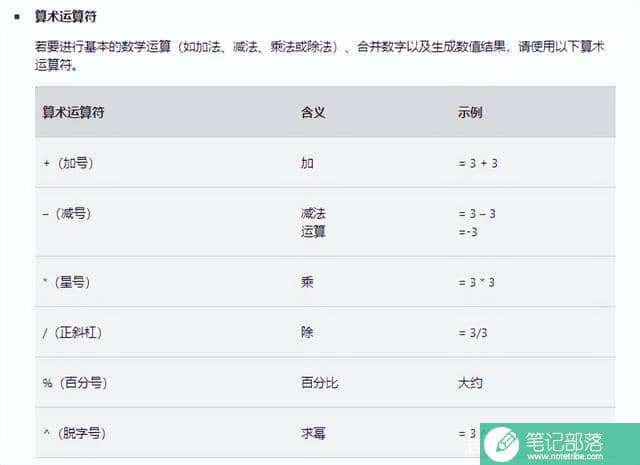Open the www.notetribe.com watermark link
Image resolution: width=640 pixels, height=465 pixels.
coord(564,456)
